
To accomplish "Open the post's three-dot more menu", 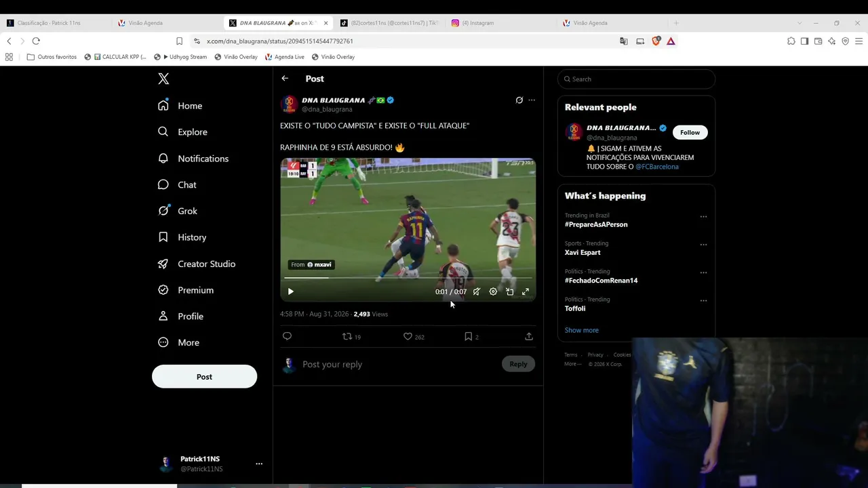I will [x=532, y=100].
